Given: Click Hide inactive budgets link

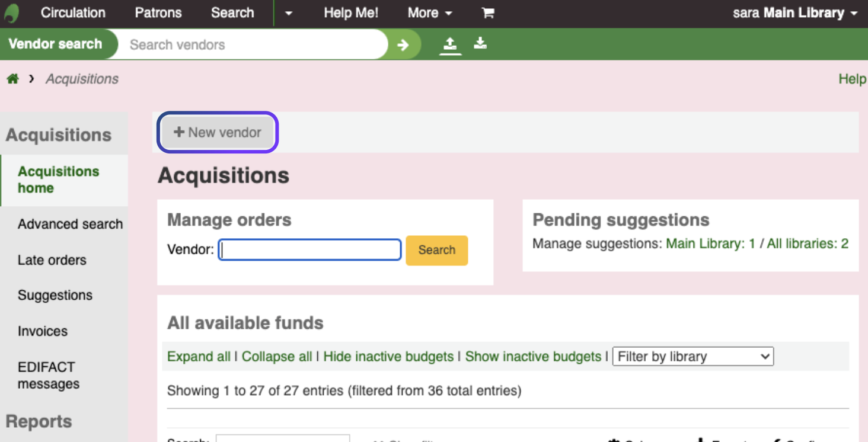Looking at the screenshot, I should tap(388, 357).
